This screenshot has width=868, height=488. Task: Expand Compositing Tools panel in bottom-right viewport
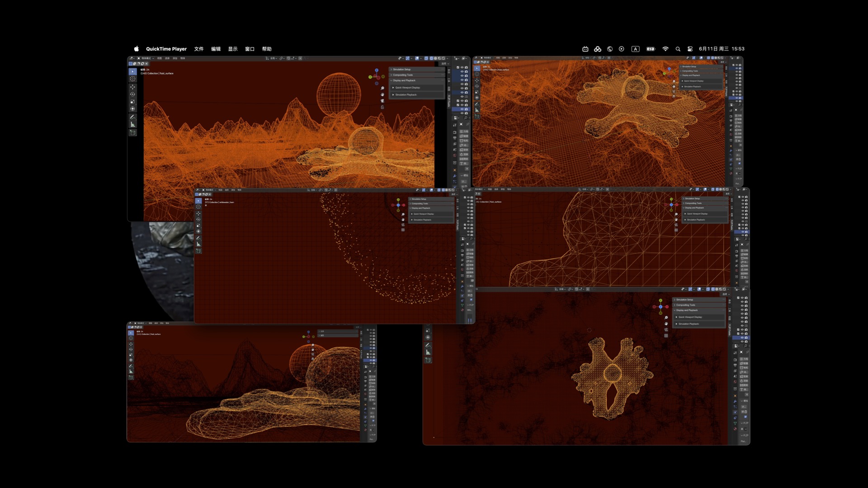[685, 305]
